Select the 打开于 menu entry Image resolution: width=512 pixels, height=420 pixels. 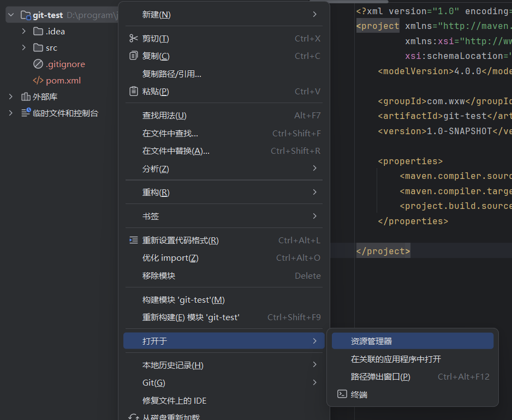(x=224, y=341)
